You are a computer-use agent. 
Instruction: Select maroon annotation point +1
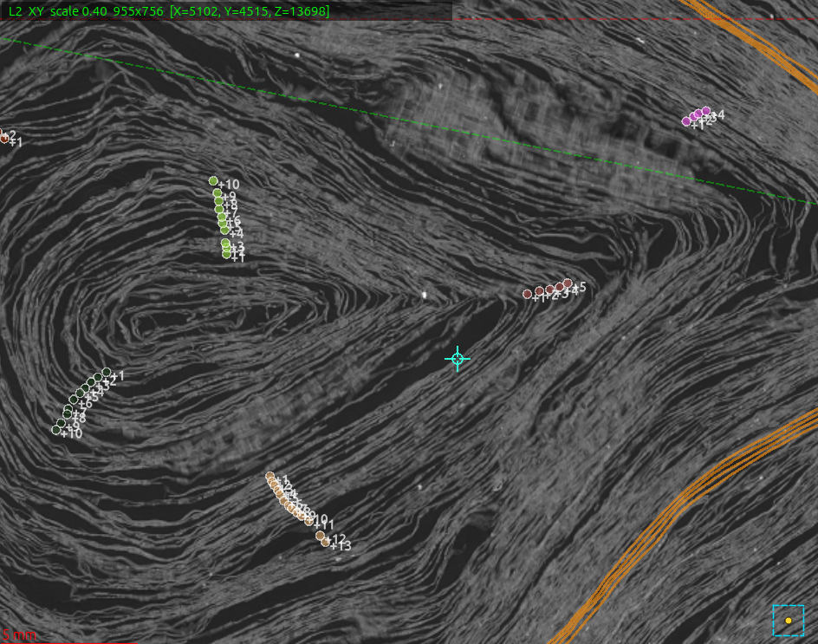pyautogui.click(x=528, y=295)
